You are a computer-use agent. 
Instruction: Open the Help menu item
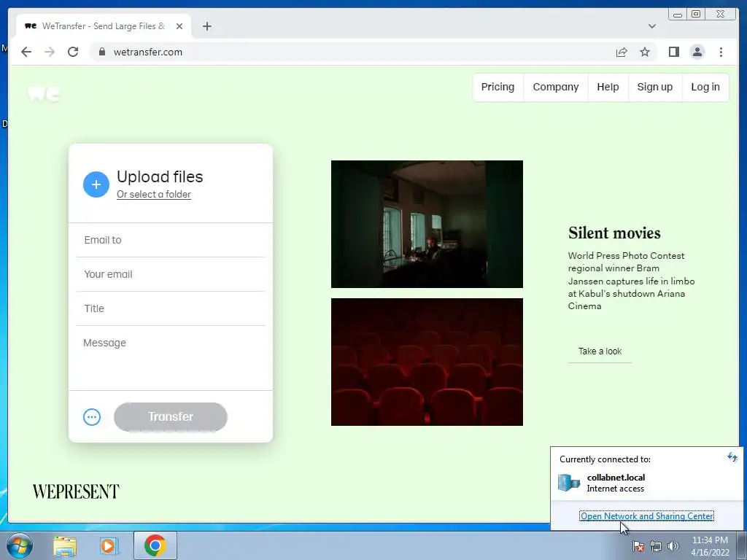point(608,87)
